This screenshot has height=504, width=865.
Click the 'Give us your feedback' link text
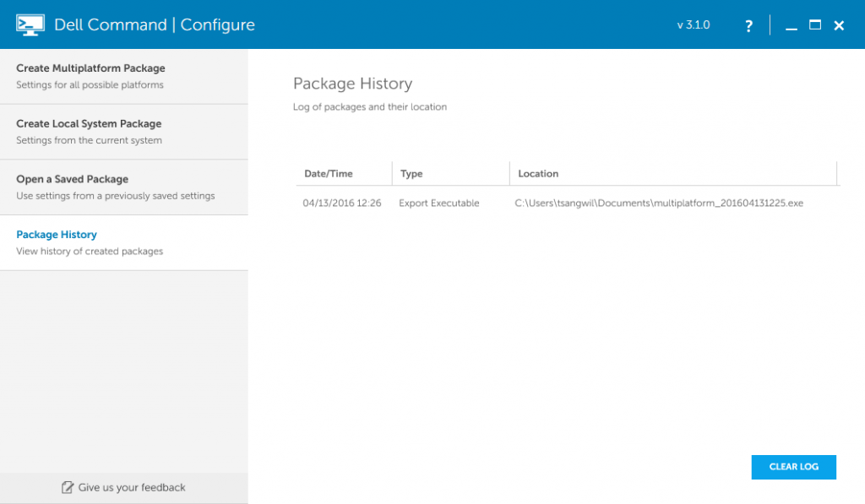(132, 487)
